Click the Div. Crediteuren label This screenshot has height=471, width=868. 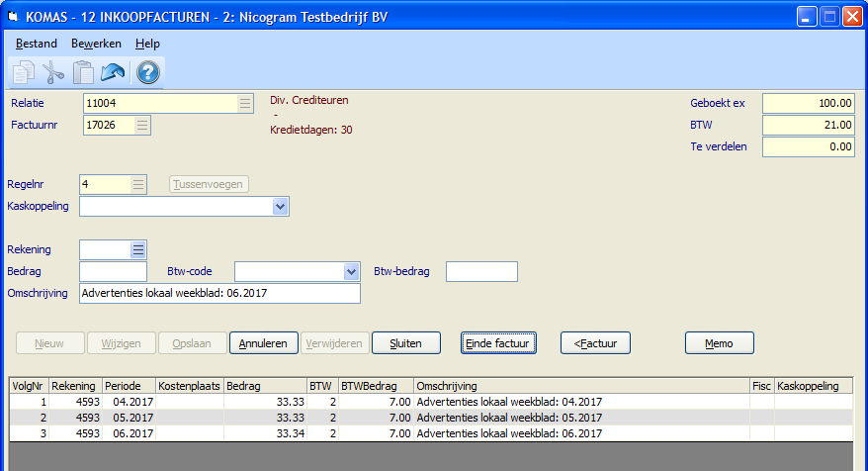click(309, 100)
